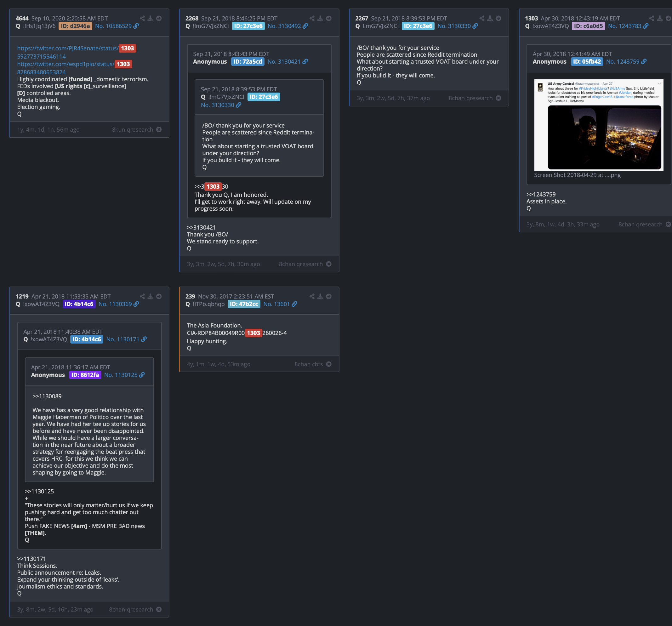Click ID 72a5cd badge
This screenshot has height=626, width=672.
pos(248,61)
